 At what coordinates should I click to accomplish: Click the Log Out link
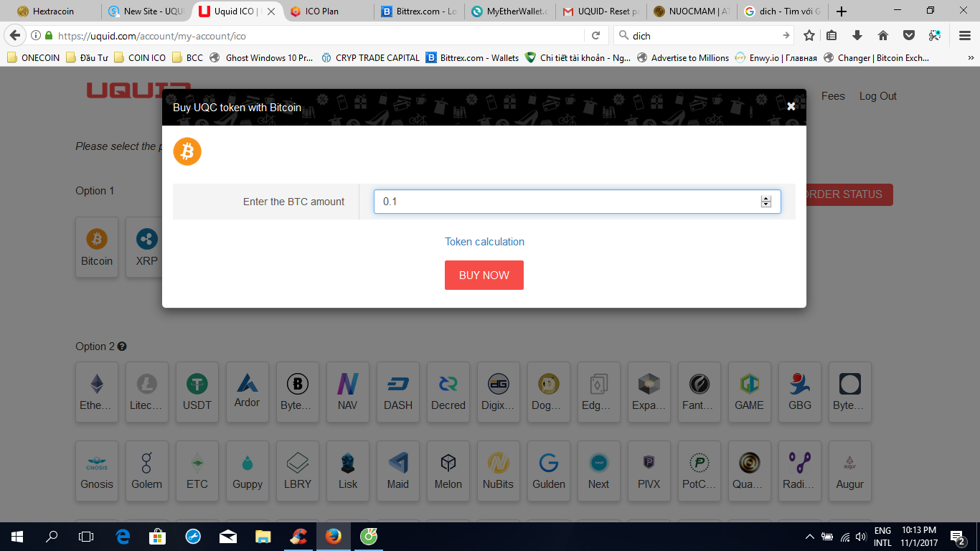(x=878, y=96)
